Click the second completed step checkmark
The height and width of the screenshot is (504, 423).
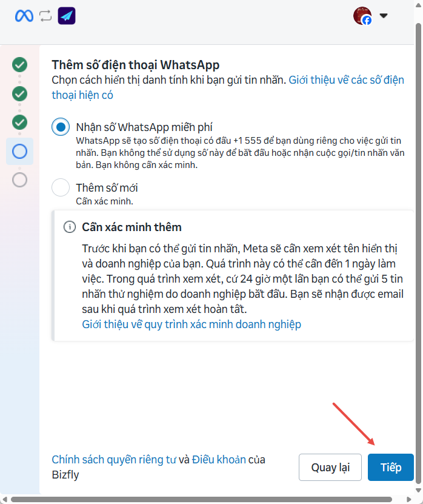pyautogui.click(x=19, y=93)
